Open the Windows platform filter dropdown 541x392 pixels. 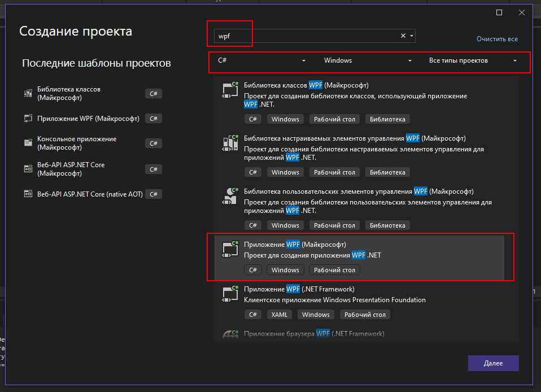tap(368, 61)
